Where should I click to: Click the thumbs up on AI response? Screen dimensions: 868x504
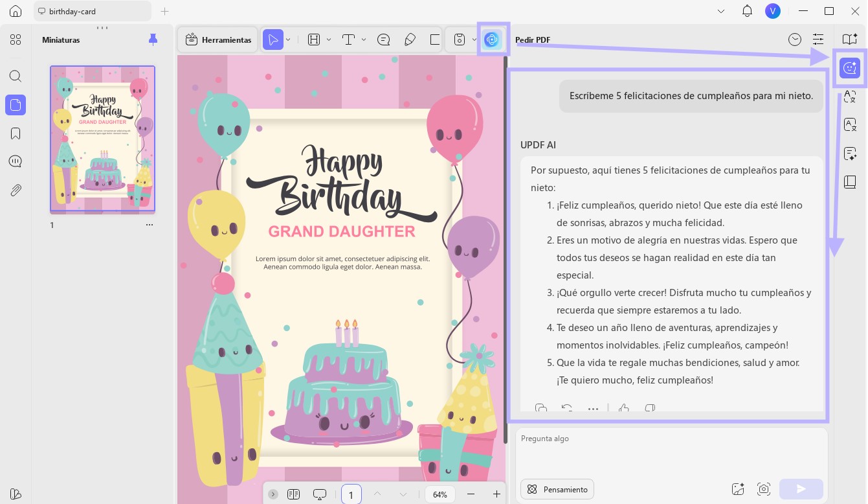(x=624, y=408)
